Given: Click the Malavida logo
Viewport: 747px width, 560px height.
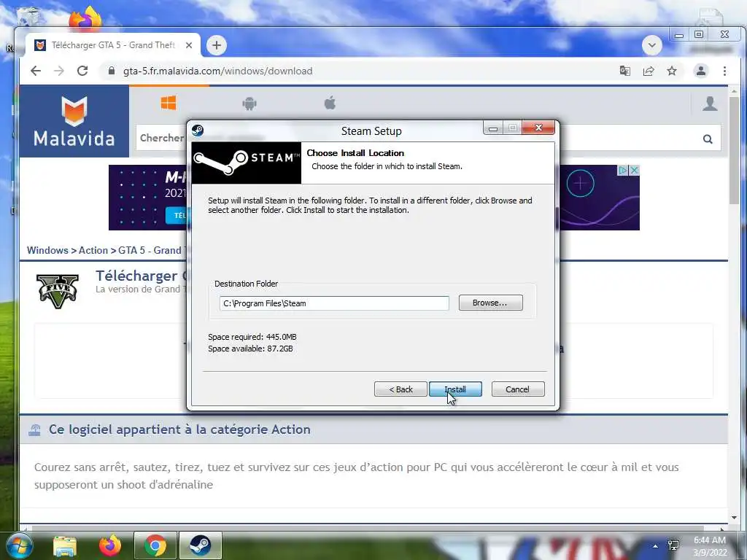Looking at the screenshot, I should pos(74,122).
